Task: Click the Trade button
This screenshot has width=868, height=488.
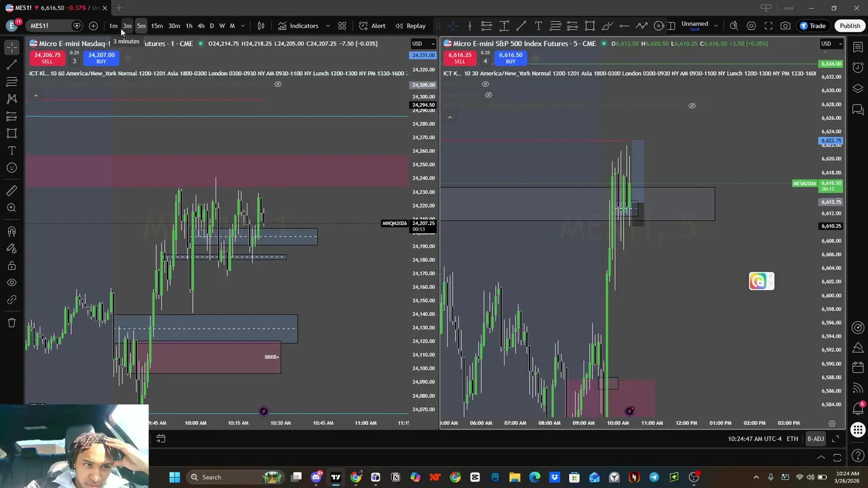Action: point(812,26)
